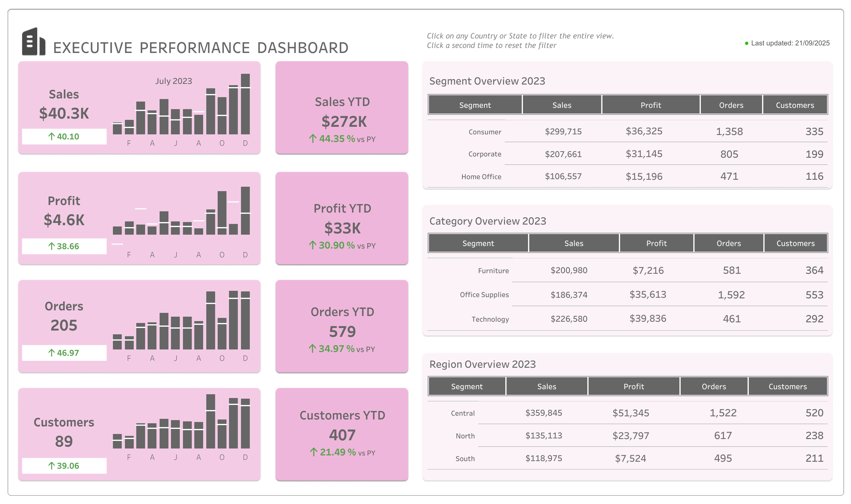Select the Technology row in Category Overview
The width and height of the screenshot is (851, 504).
pyautogui.click(x=490, y=319)
